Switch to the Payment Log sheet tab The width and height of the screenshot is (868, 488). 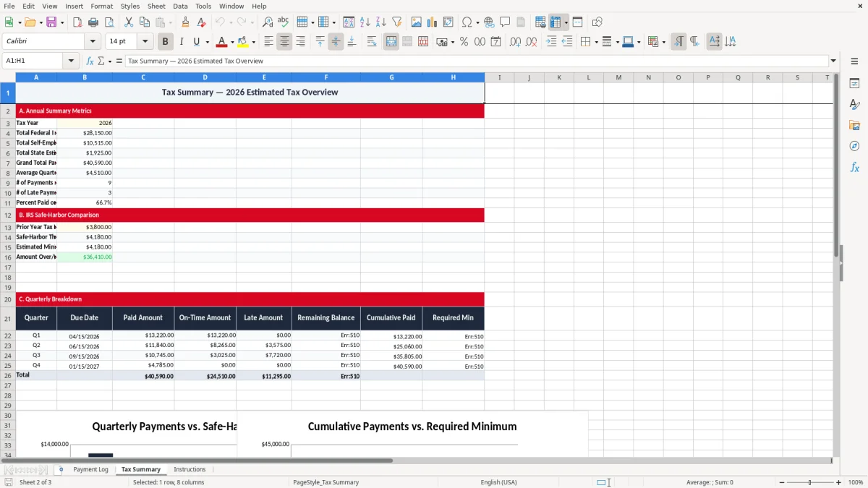[x=90, y=469]
